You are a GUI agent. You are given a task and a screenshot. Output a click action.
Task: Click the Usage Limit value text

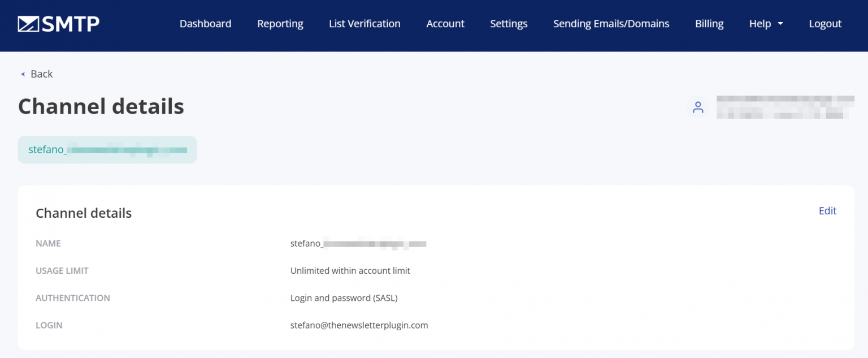(x=350, y=270)
